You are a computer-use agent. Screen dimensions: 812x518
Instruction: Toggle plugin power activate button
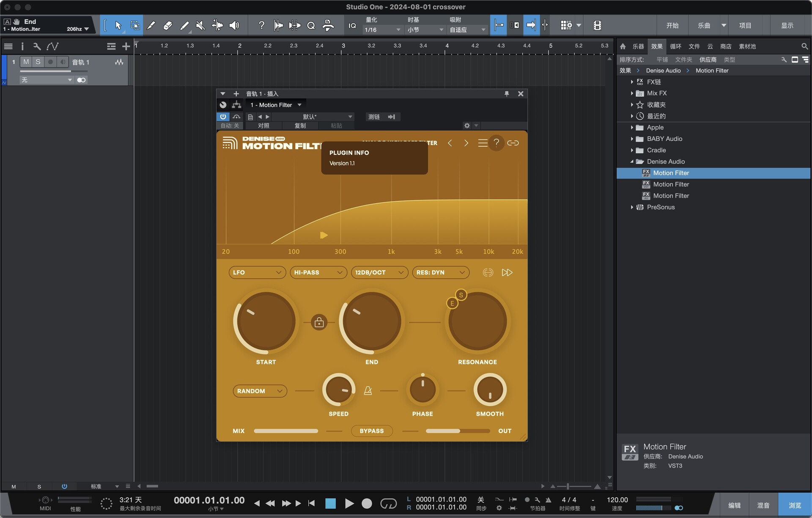(223, 117)
